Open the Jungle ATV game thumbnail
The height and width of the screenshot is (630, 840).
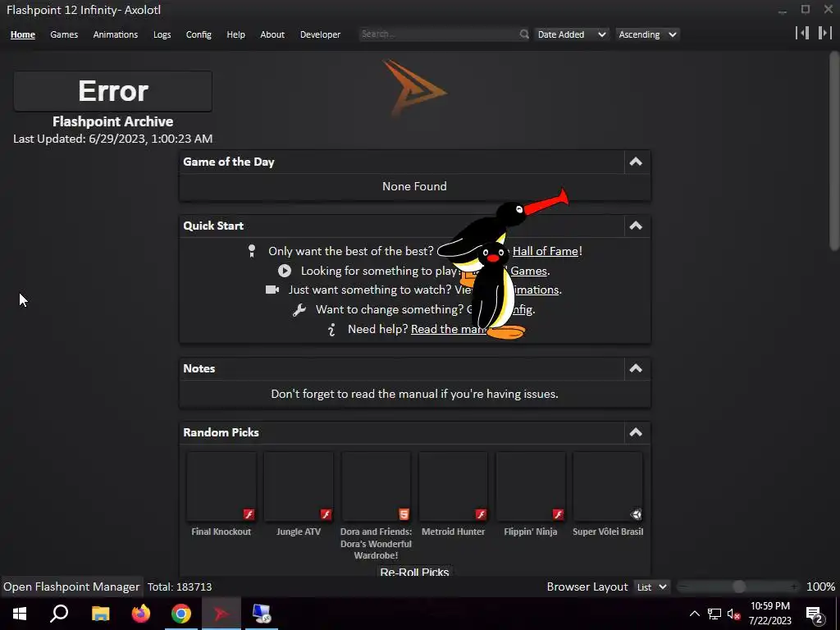coord(299,486)
